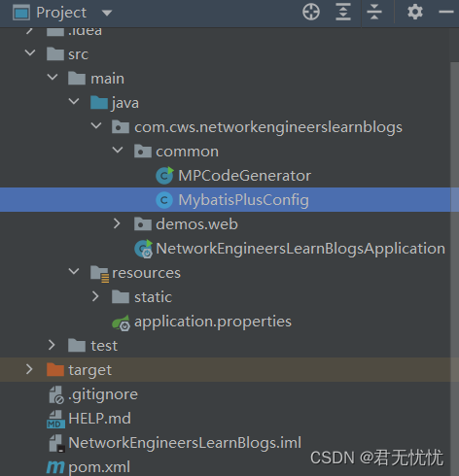Select the NetworkEngineersLearnBlogs.iml file name
The height and width of the screenshot is (476, 459).
point(185,443)
